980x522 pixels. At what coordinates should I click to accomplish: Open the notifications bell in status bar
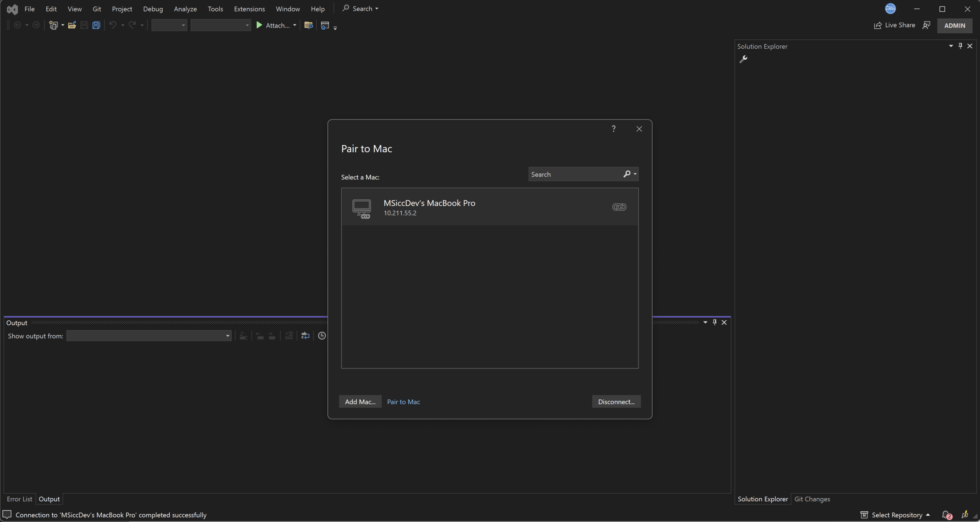[x=946, y=515]
